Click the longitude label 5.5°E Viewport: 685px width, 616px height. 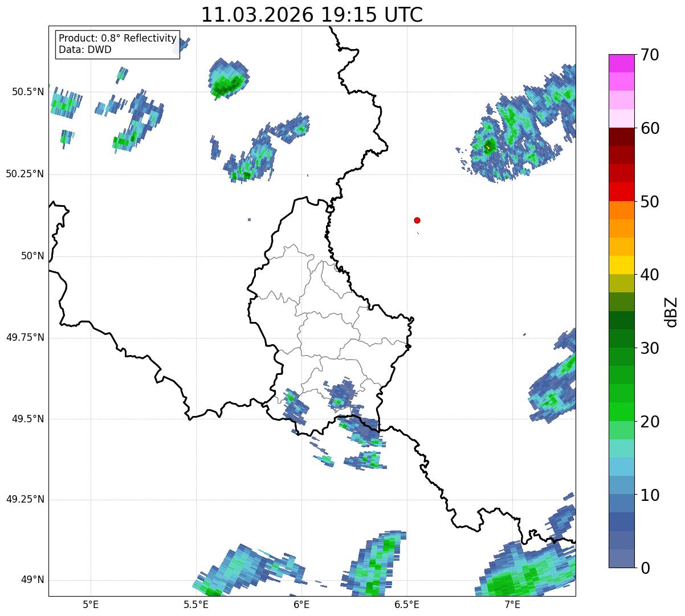[196, 604]
